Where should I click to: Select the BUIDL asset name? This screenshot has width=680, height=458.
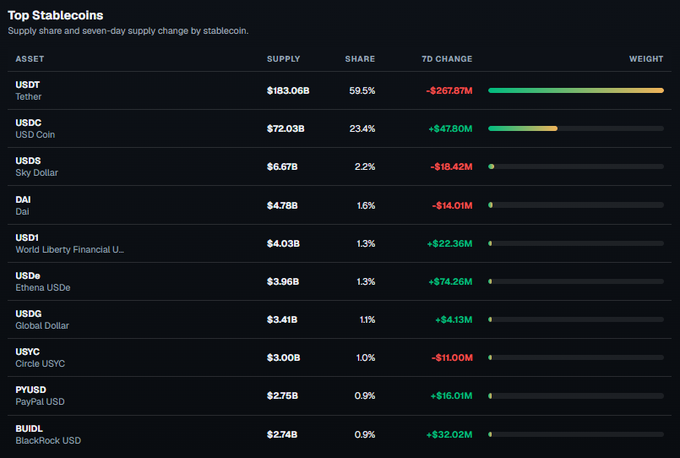click(x=29, y=429)
